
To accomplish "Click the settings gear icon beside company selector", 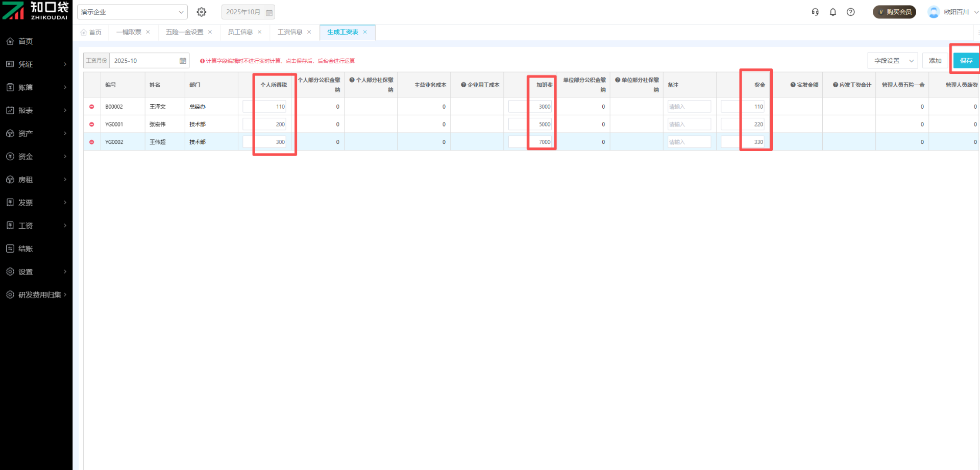I will (202, 12).
